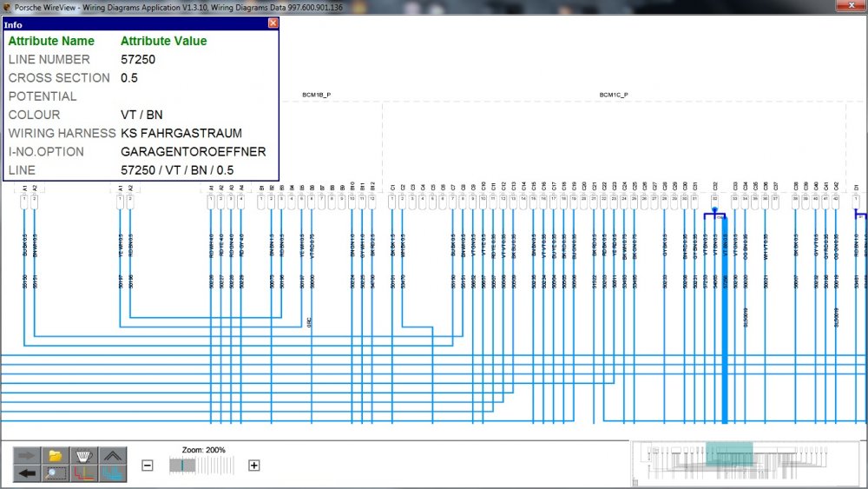The width and height of the screenshot is (868, 489).
Task: Click the funnel filter icon
Action: pos(84,455)
